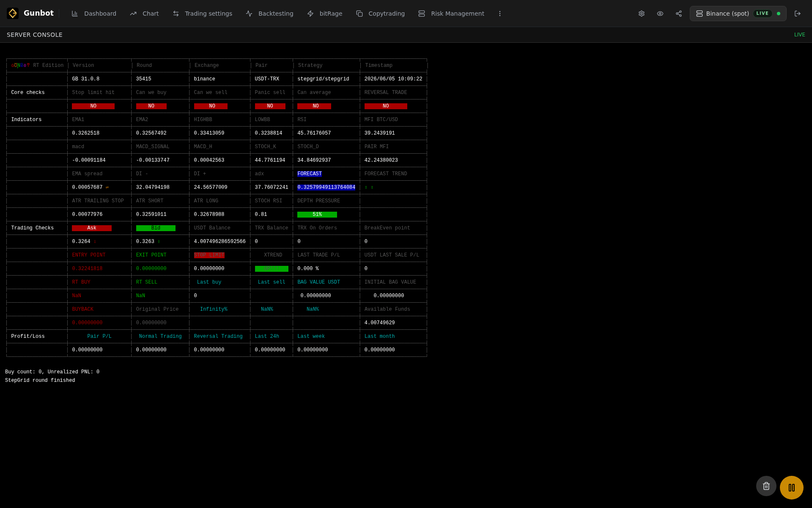Open Risk Management
The height and width of the screenshot is (508, 812).
(451, 14)
